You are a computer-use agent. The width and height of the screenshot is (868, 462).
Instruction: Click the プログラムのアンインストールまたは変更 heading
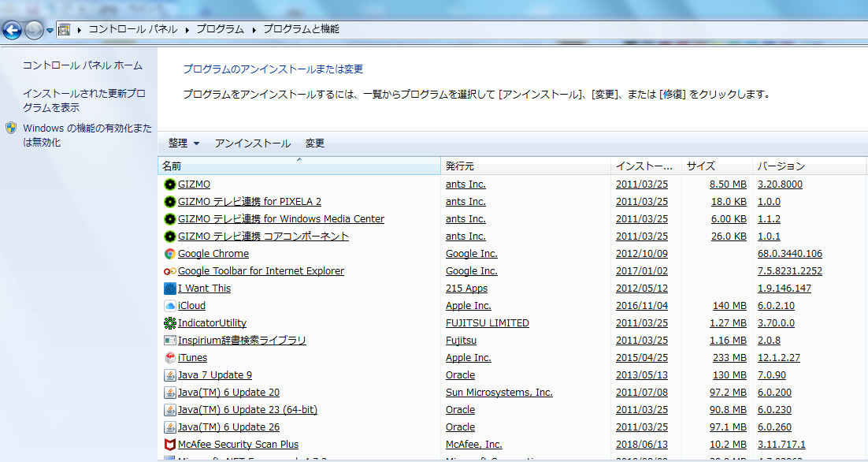click(x=273, y=69)
